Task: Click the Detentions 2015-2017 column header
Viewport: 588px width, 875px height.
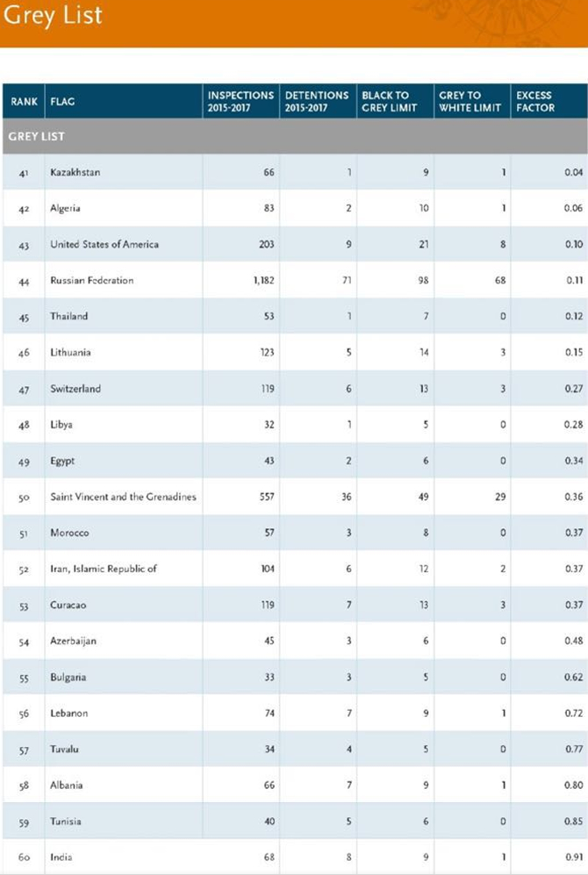Action: point(316,102)
